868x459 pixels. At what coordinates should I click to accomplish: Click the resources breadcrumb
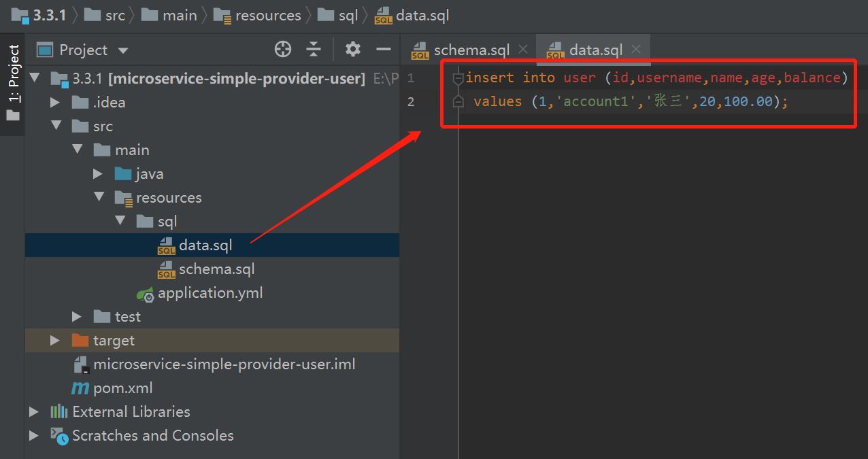pyautogui.click(x=267, y=16)
